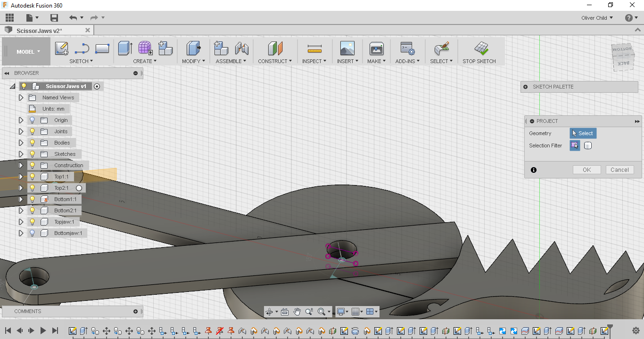Expand the Sketches folder in the browser
Viewport: 644px width, 339px height.
point(20,154)
